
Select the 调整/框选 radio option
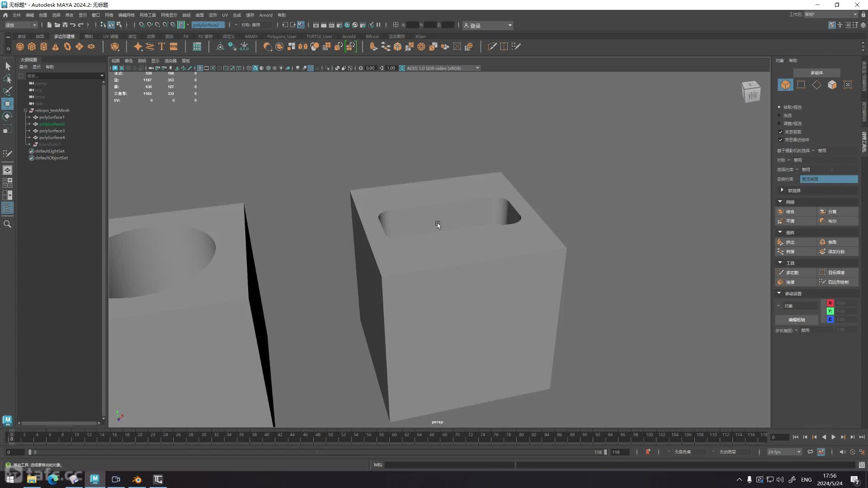779,123
